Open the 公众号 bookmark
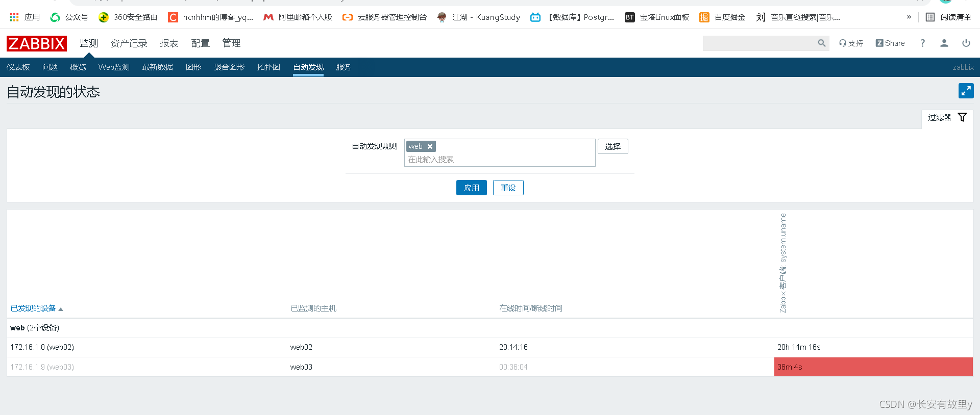 (x=69, y=17)
